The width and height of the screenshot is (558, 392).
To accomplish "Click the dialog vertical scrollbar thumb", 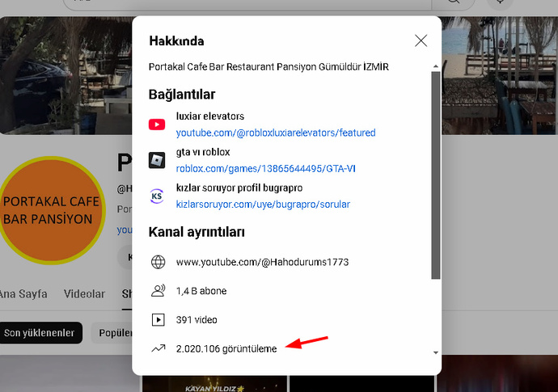I will click(436, 175).
